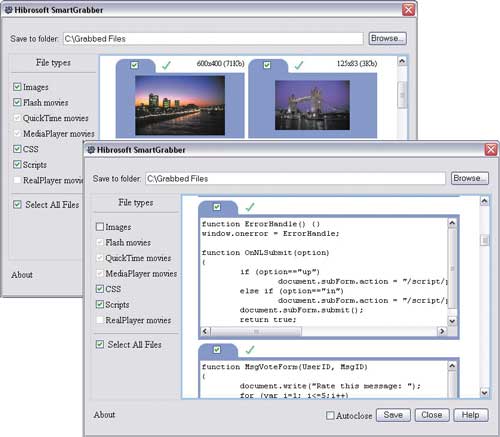Click right arrow of script horizontal scrollbar
The image size is (500, 437).
(x=442, y=331)
